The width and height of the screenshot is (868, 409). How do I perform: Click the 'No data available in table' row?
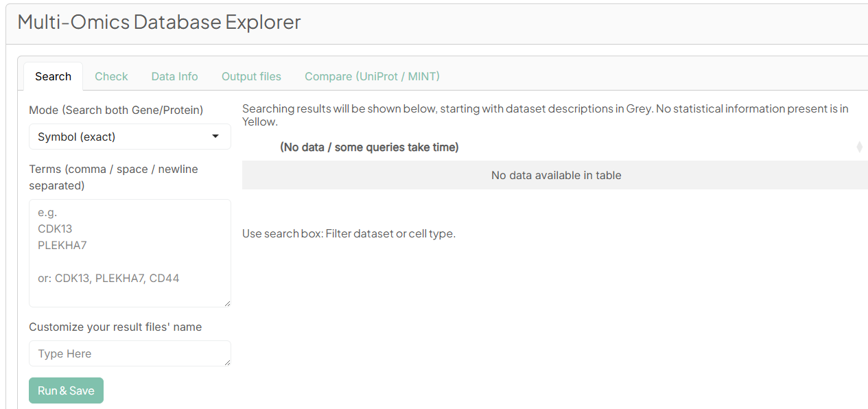coord(556,175)
